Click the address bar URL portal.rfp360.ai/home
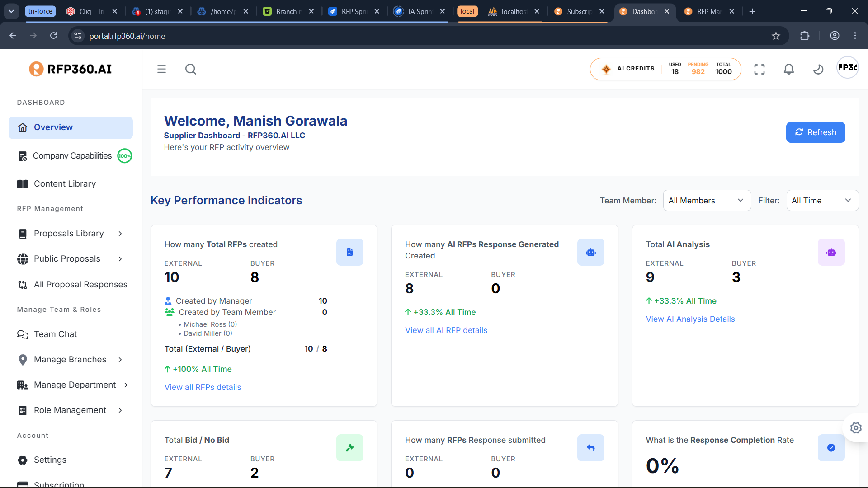Image resolution: width=868 pixels, height=488 pixels. (x=127, y=36)
